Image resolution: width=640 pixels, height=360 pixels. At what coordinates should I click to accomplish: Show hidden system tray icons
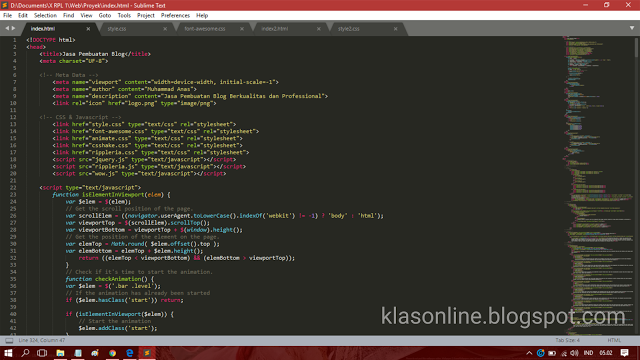529,353
